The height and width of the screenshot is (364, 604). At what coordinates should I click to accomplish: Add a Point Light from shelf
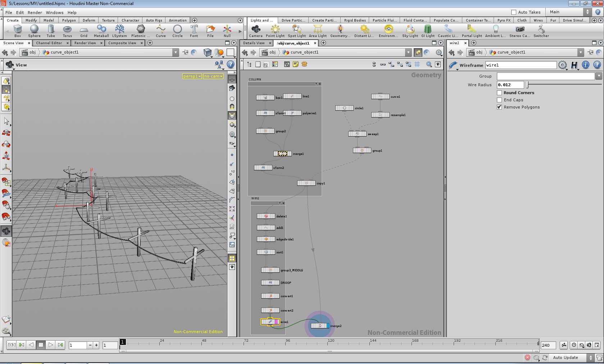coord(275,31)
